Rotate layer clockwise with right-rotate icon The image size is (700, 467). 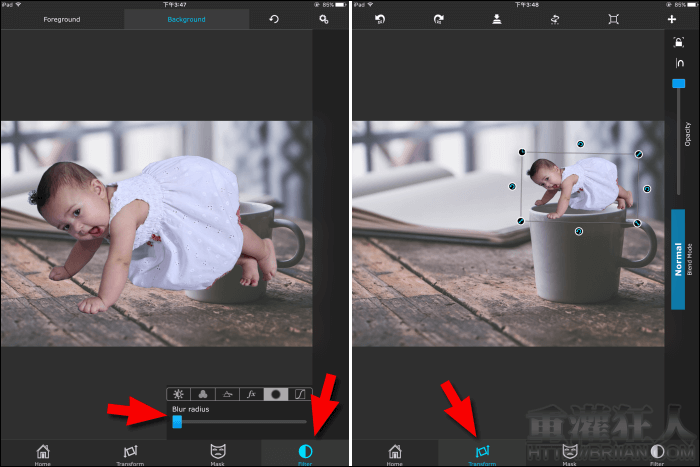point(438,19)
